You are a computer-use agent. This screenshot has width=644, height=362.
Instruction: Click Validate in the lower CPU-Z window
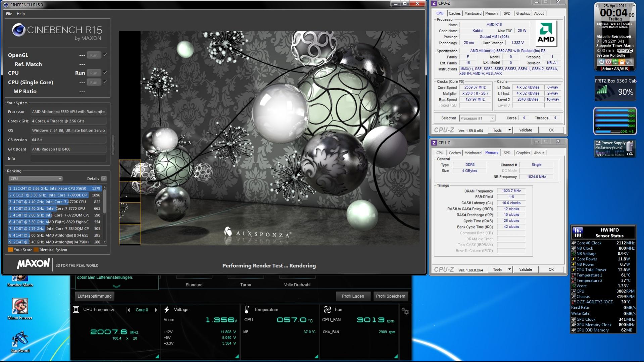click(x=525, y=269)
